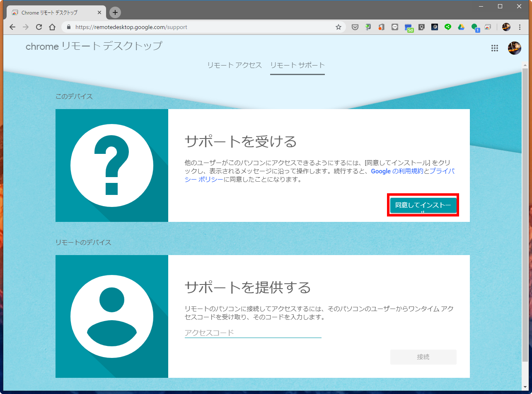Open the browser home page
The height and width of the screenshot is (394, 532).
point(52,27)
